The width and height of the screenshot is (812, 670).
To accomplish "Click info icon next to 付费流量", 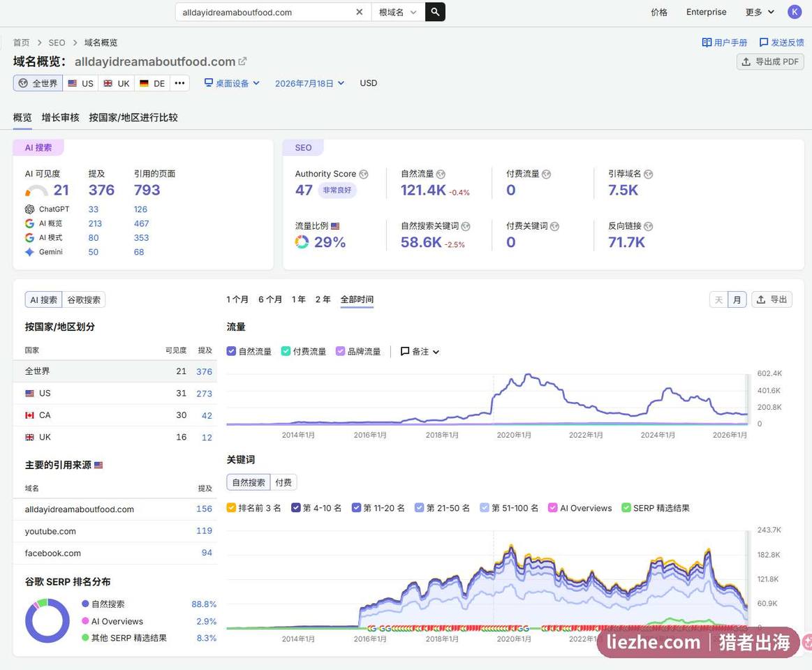I will [547, 174].
